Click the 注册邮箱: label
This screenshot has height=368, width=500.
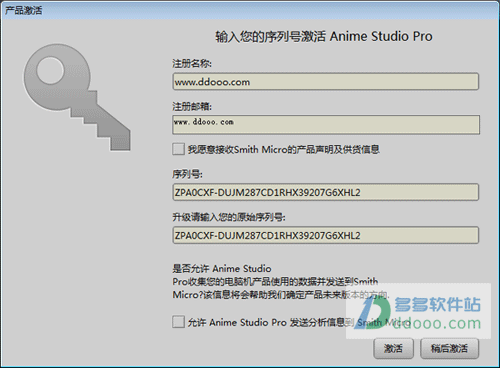click(192, 107)
